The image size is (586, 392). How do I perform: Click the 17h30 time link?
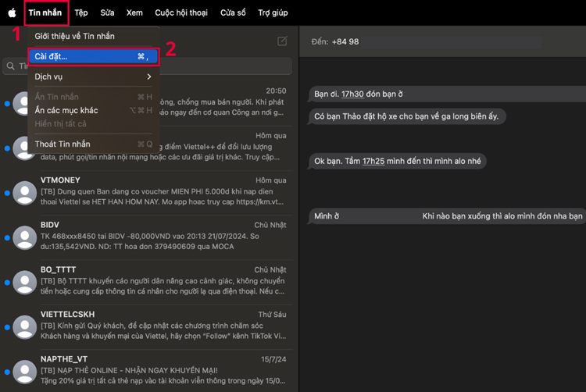[x=352, y=94]
